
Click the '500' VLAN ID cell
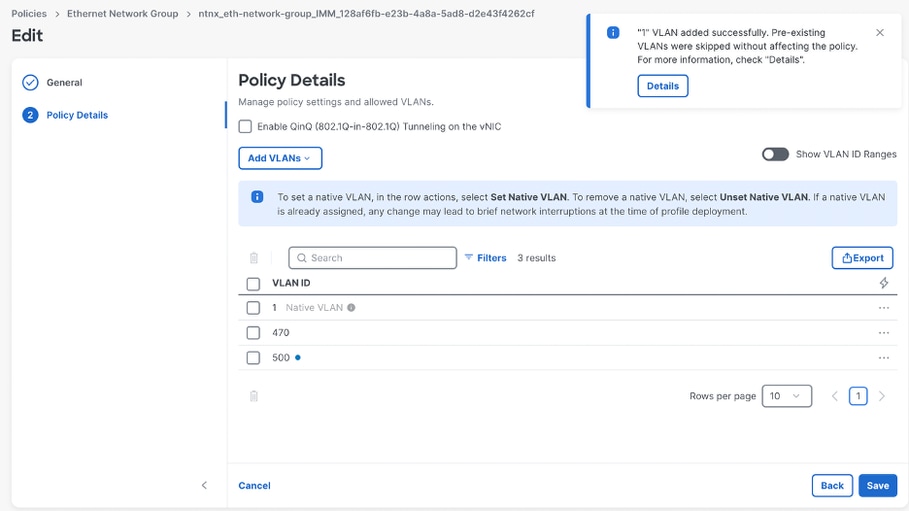coord(281,358)
